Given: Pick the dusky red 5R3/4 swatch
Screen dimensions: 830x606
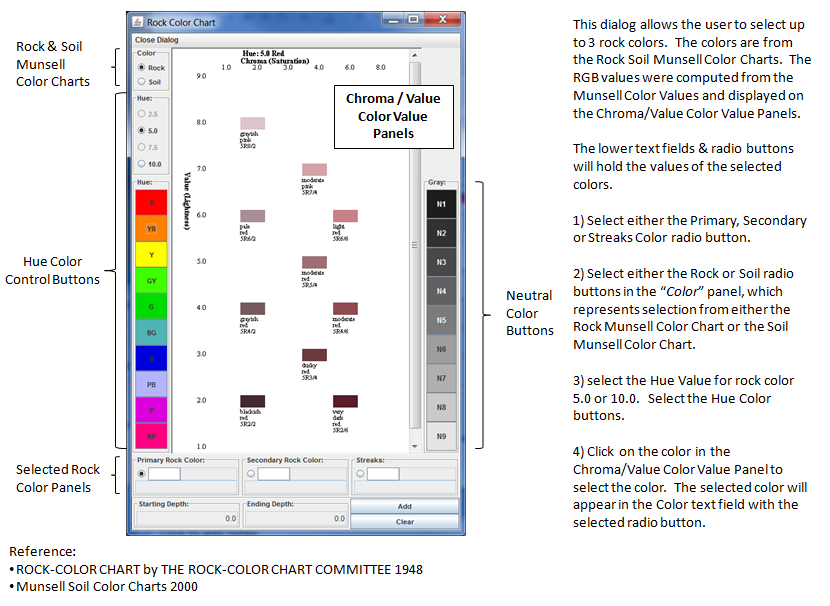Looking at the screenshot, I should click(314, 355).
